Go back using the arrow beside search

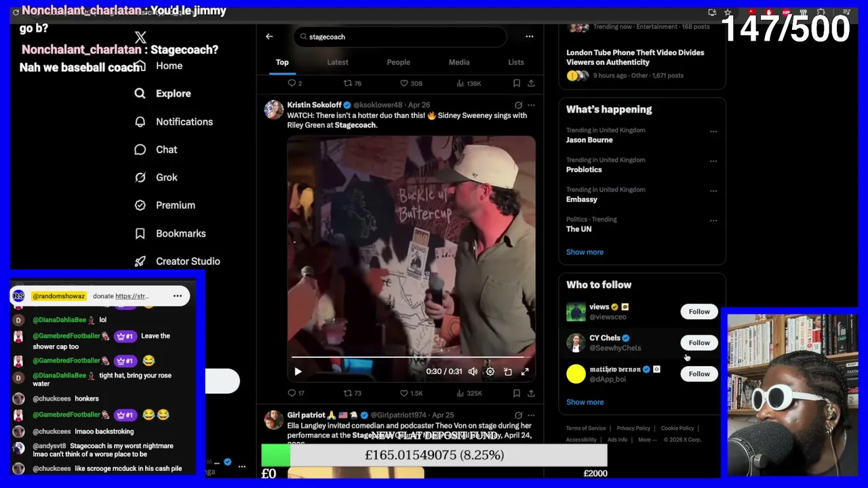click(x=269, y=37)
